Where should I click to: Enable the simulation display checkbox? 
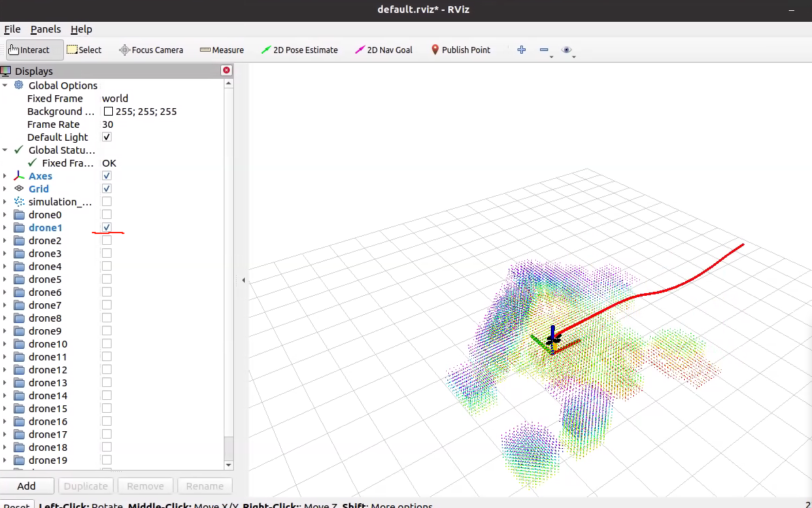(x=107, y=201)
